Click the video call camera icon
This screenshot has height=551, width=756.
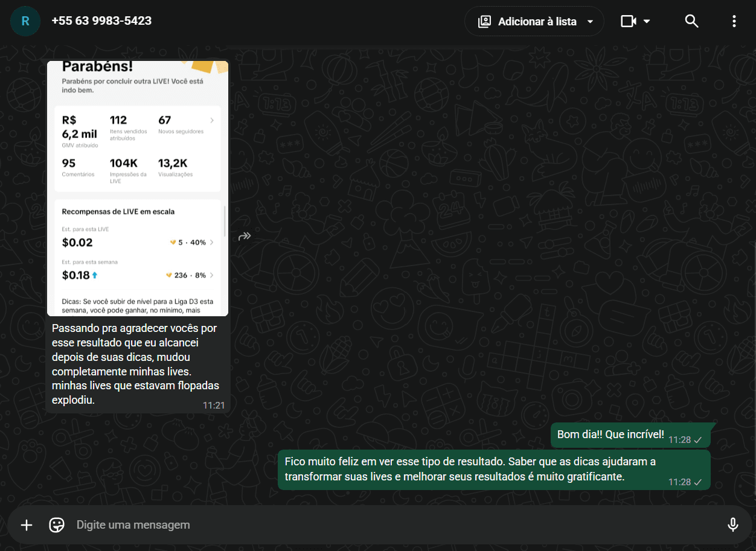(629, 21)
